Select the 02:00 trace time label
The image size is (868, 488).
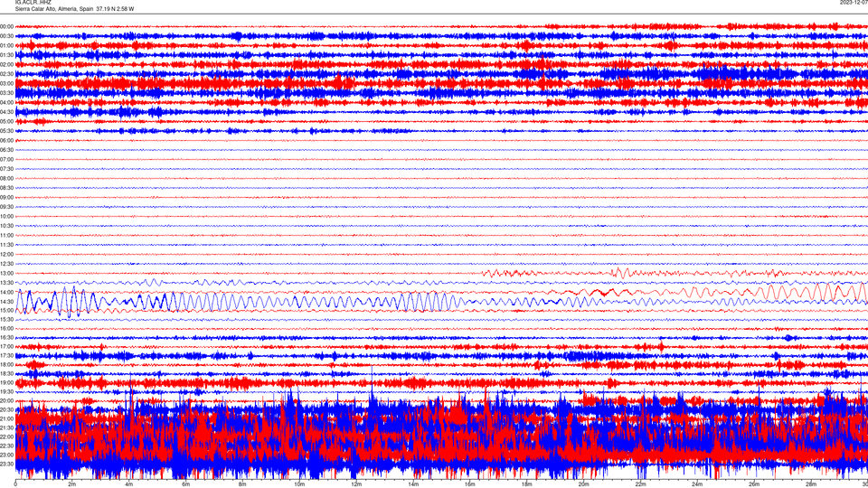[x=6, y=65]
